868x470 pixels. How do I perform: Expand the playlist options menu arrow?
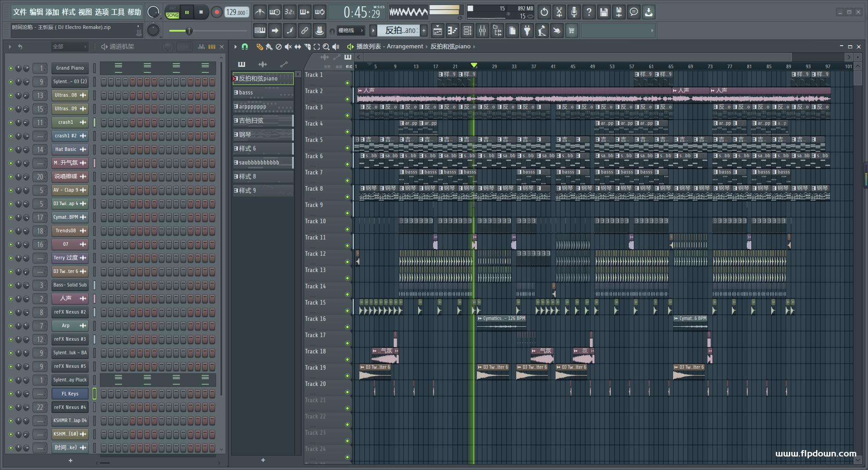(x=235, y=47)
